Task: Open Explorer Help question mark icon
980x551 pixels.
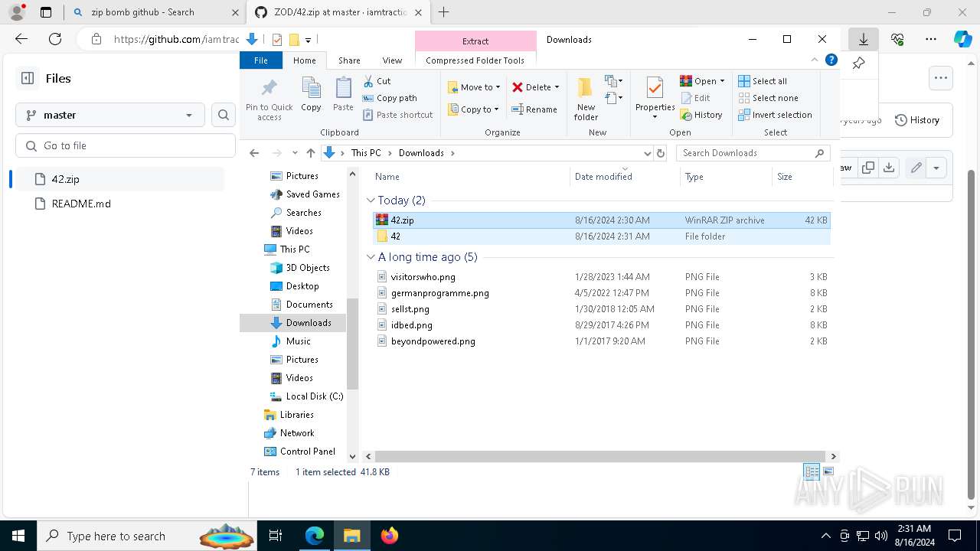Action: pos(831,60)
